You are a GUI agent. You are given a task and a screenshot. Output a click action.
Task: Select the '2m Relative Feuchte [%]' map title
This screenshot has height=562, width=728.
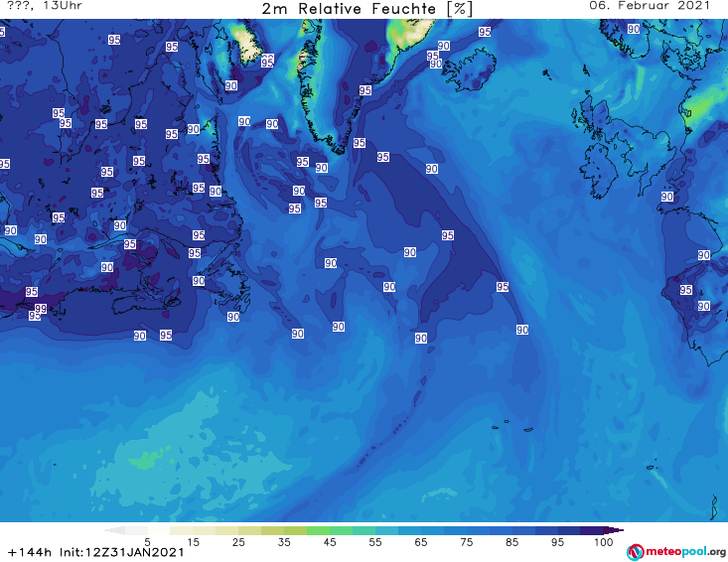tap(366, 9)
